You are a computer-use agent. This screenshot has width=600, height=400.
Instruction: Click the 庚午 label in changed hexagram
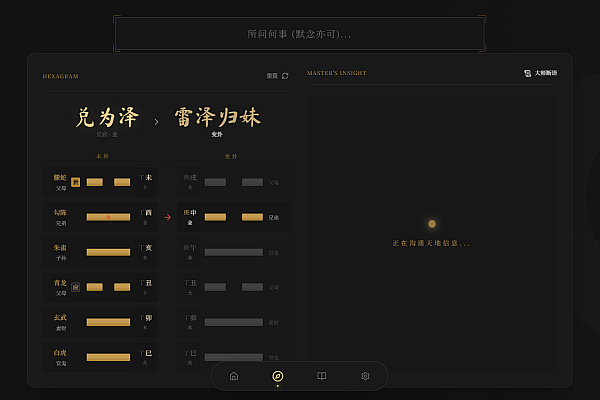click(x=190, y=248)
